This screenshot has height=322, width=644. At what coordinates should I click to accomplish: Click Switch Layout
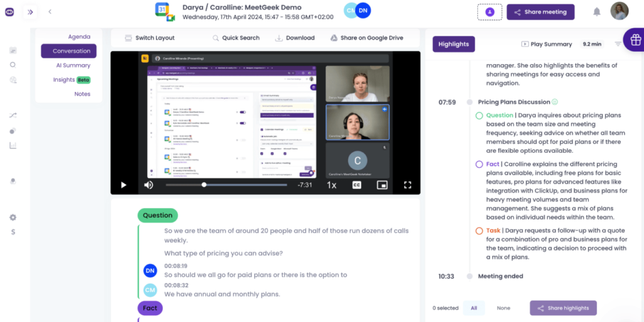click(x=150, y=38)
